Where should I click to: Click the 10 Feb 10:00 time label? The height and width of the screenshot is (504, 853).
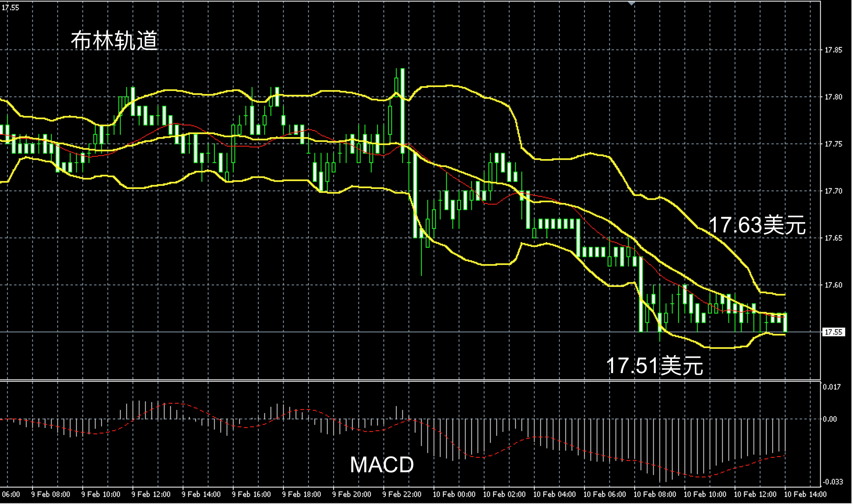[x=705, y=495]
